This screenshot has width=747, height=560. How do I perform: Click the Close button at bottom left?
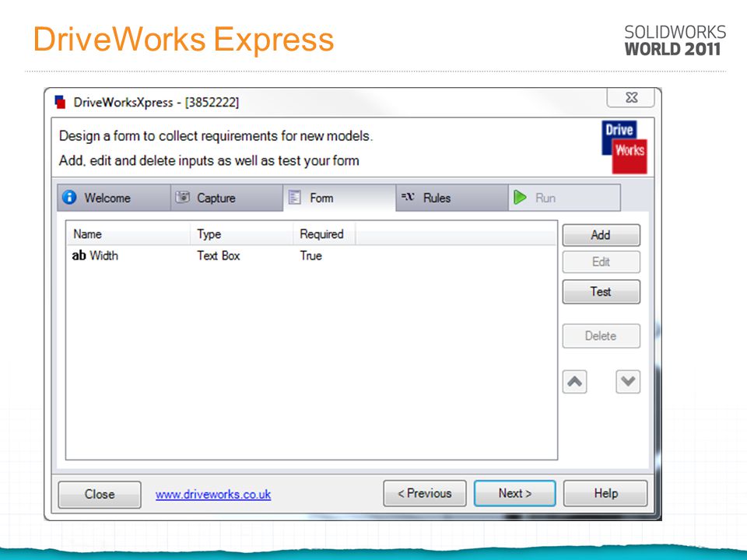[x=100, y=495]
